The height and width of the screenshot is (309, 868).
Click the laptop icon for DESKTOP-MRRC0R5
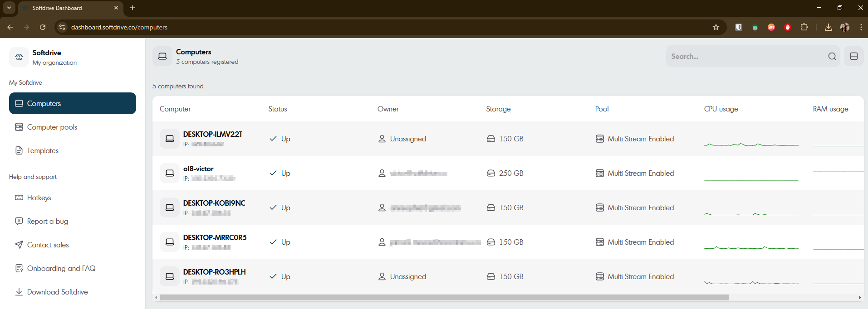tap(170, 242)
